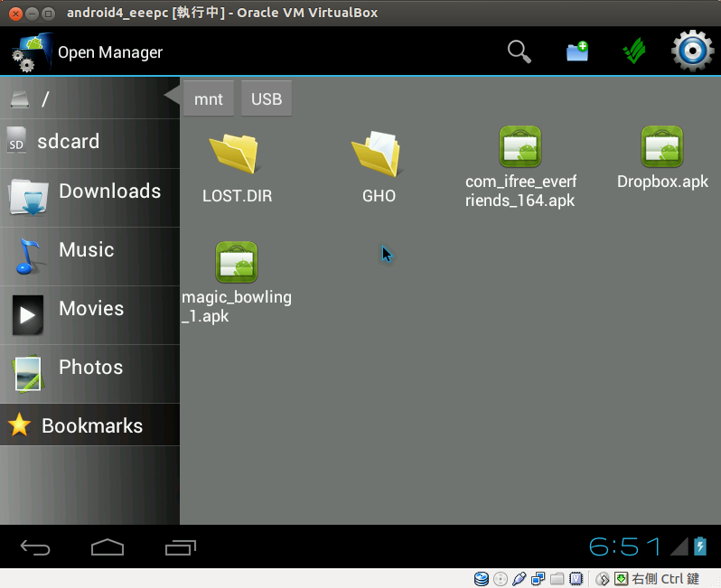Tap the Android recent apps button
The width and height of the screenshot is (721, 588).
click(181, 547)
